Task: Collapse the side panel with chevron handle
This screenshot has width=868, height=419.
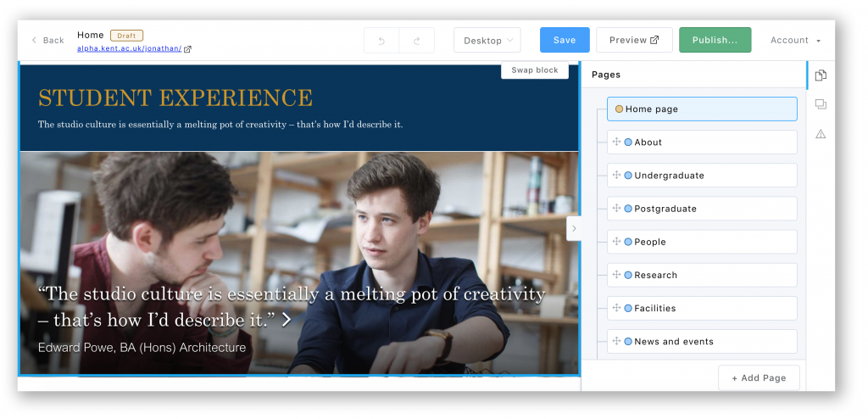Action: click(x=574, y=227)
